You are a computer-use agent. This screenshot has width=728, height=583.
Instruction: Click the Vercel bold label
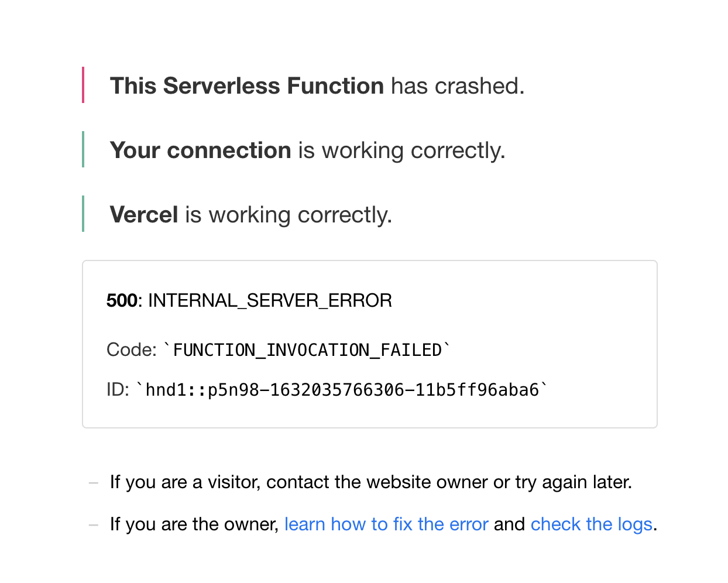[143, 214]
